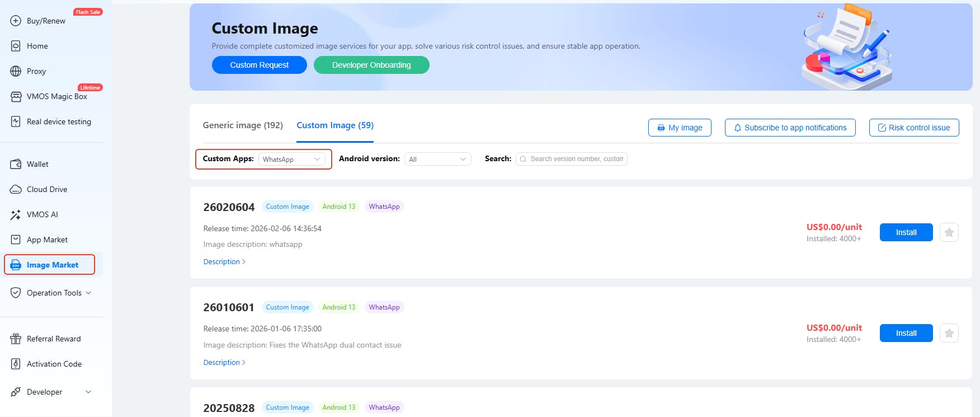Open the Custom Apps WhatsApp dropdown
980x417 pixels.
click(291, 159)
